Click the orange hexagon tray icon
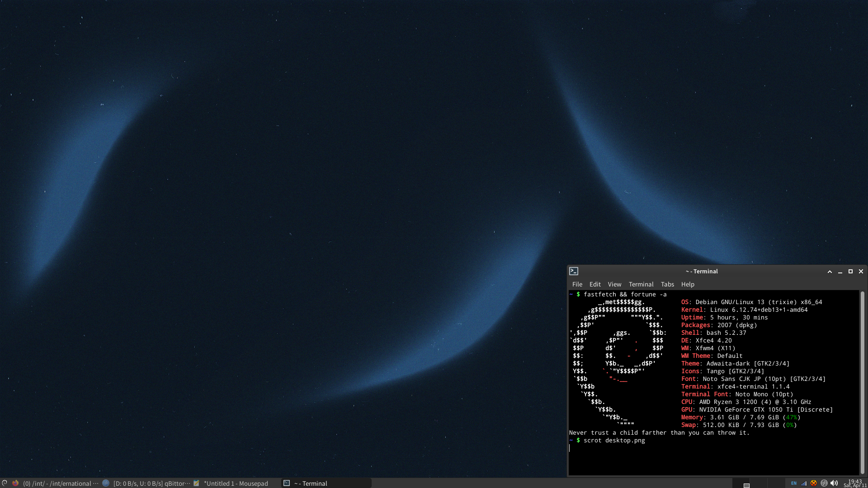The image size is (868, 488). pos(814,483)
